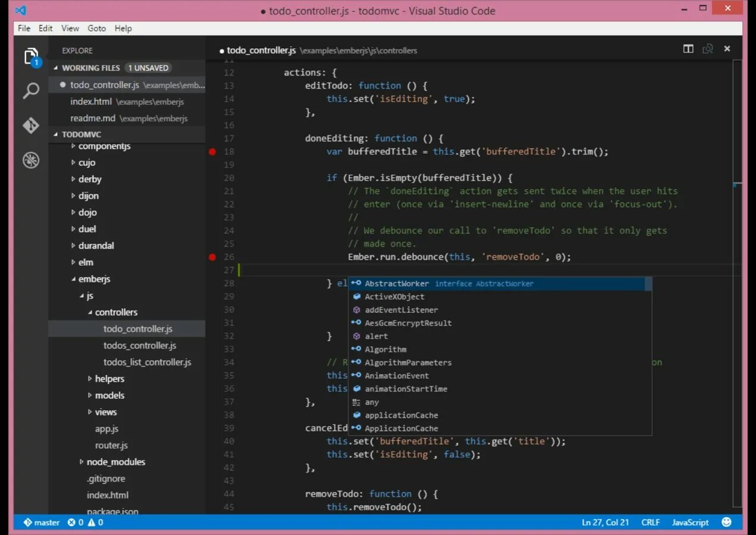Change JavaScript language mode in status bar
Screen dimensions: 756x535
(691, 523)
